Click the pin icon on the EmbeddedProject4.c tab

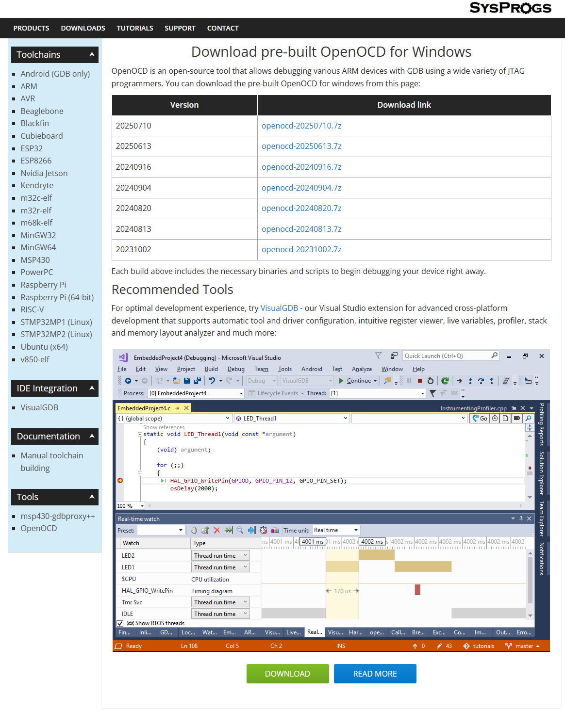tap(178, 408)
